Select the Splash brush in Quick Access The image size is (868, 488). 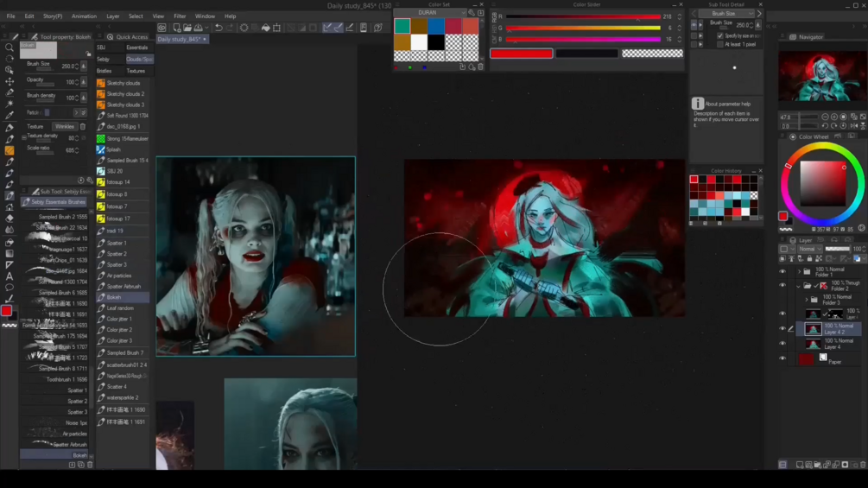tap(123, 149)
